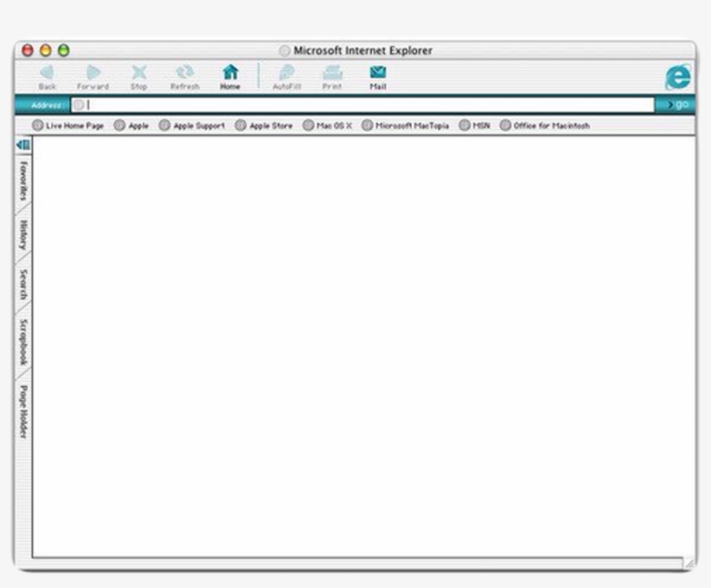Click the go button beside the address bar
This screenshot has width=711, height=588.
click(677, 105)
